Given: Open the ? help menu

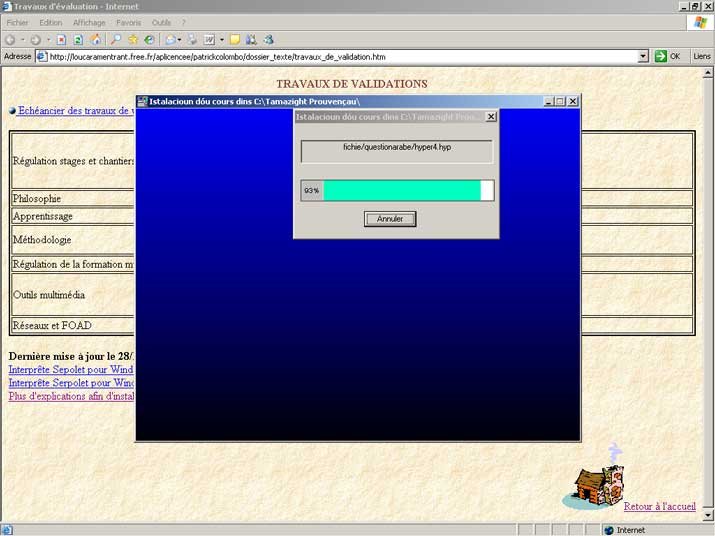Looking at the screenshot, I should [x=184, y=22].
